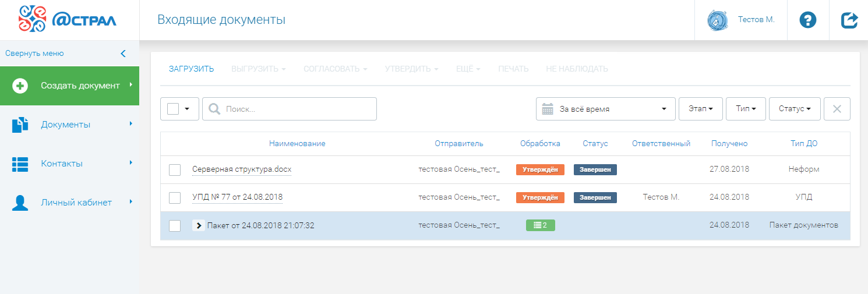Screen dimensions: 868x294
Task: Tick the checkbox for Серверная структура.docx
Action: (175, 170)
